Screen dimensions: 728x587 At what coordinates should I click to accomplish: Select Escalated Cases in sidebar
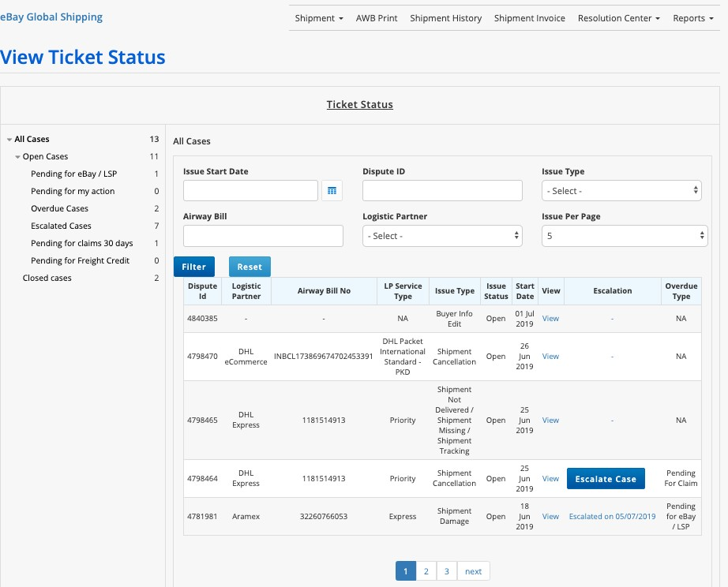click(x=61, y=226)
